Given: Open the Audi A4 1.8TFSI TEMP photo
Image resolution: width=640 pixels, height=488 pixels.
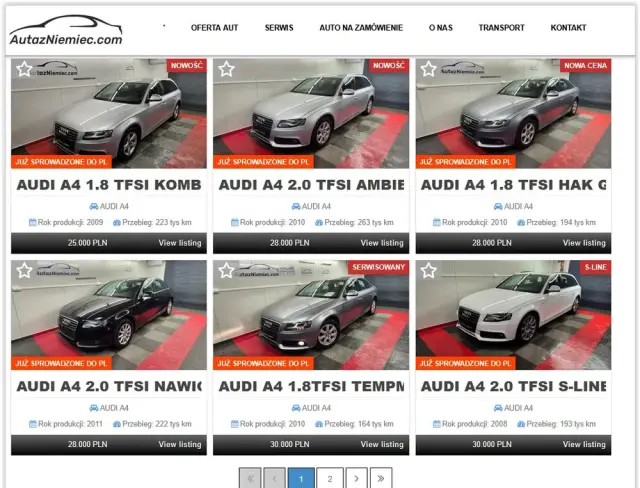Looking at the screenshot, I should (311, 315).
